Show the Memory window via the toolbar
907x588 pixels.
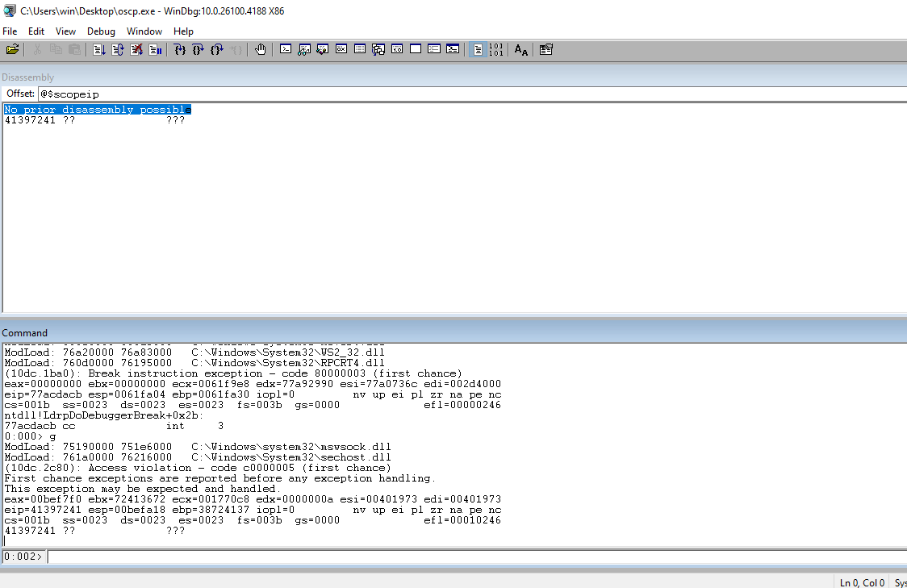pos(360,50)
